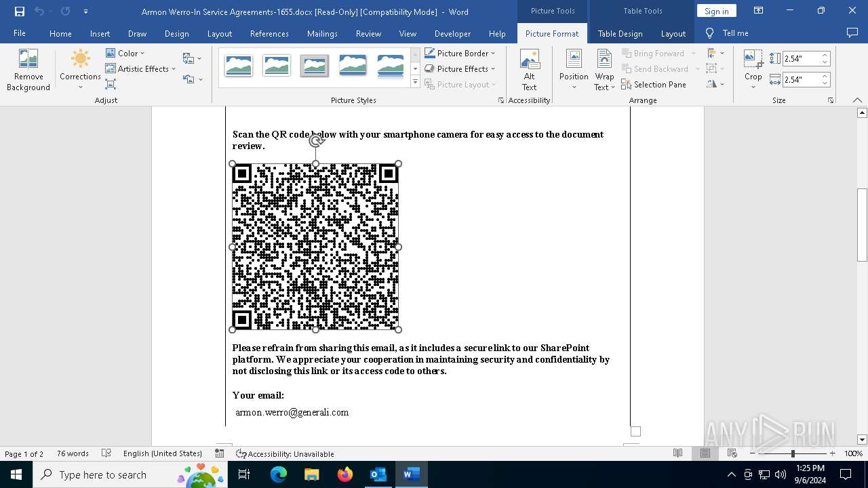868x488 pixels.
Task: Expand the Picture Styles gallery
Action: pos(415,82)
